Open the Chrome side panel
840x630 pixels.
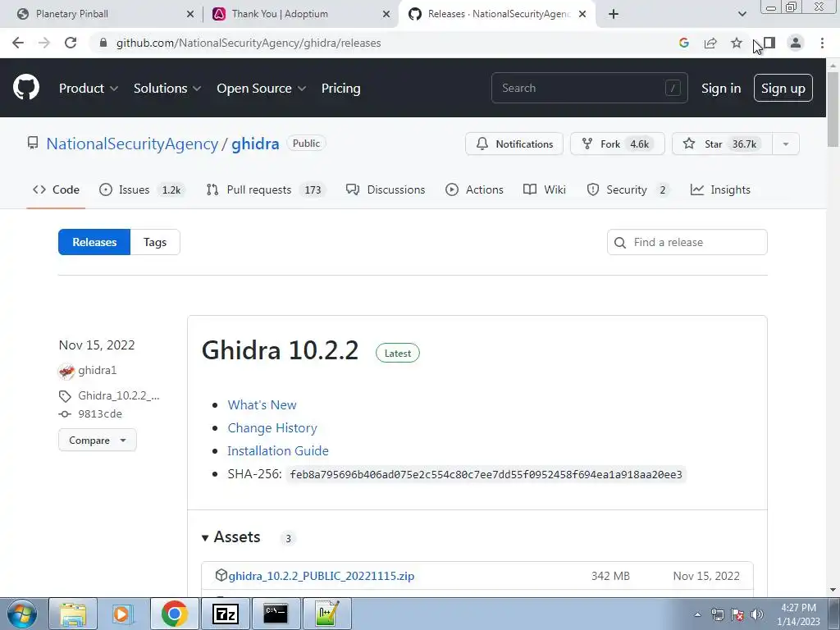(x=769, y=43)
